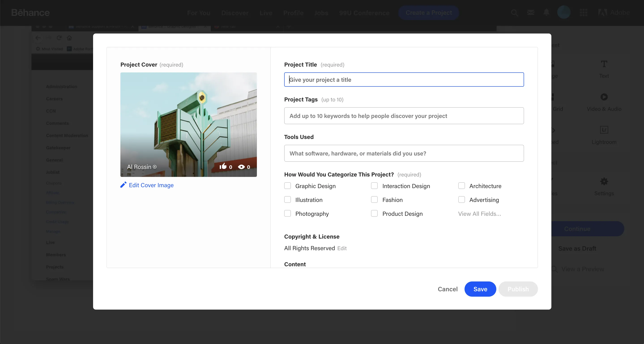Click the Save button
The height and width of the screenshot is (344, 644).
480,289
